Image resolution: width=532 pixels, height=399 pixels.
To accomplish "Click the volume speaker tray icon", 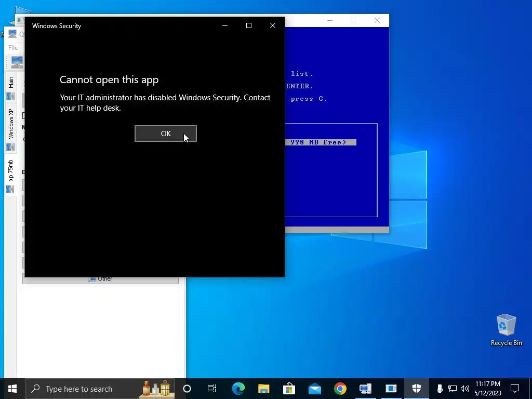I will coord(465,389).
